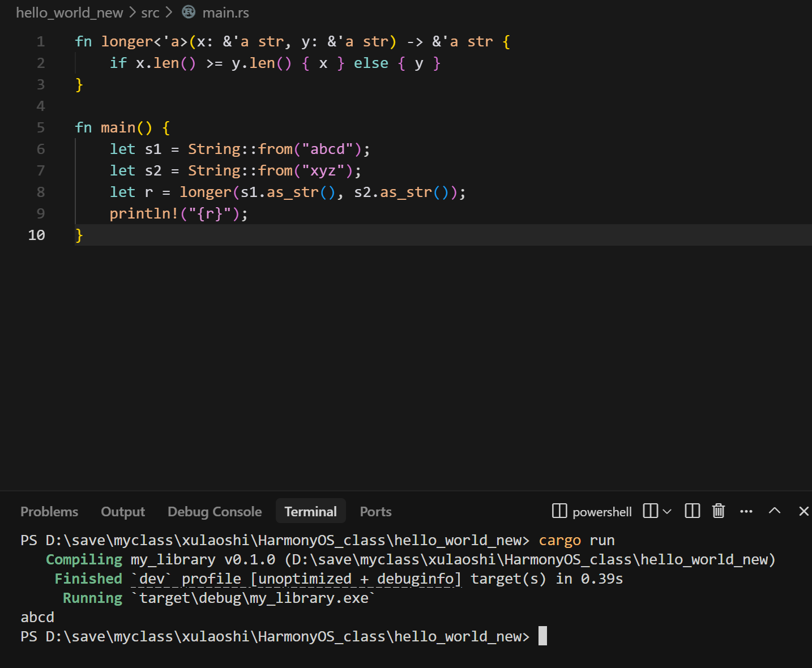Open the Ports tab

point(375,512)
